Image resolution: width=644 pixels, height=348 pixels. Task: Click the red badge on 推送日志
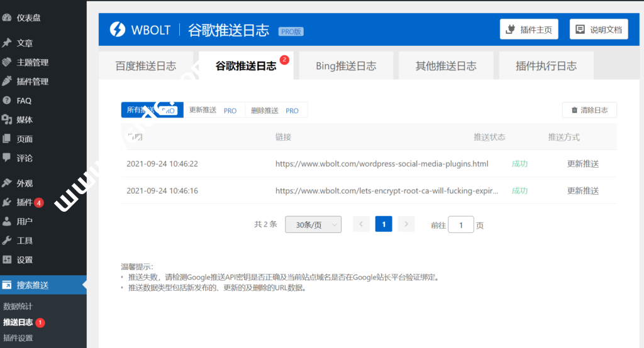coord(40,322)
